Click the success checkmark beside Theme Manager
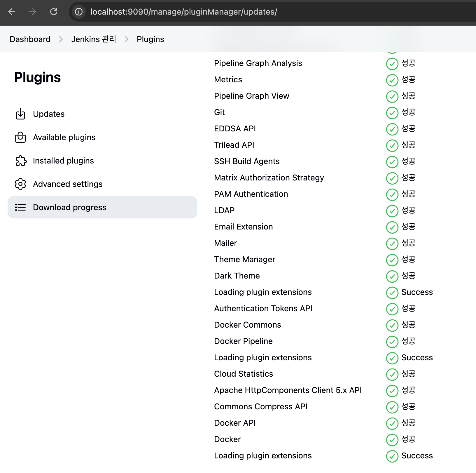This screenshot has width=476, height=473. (392, 260)
